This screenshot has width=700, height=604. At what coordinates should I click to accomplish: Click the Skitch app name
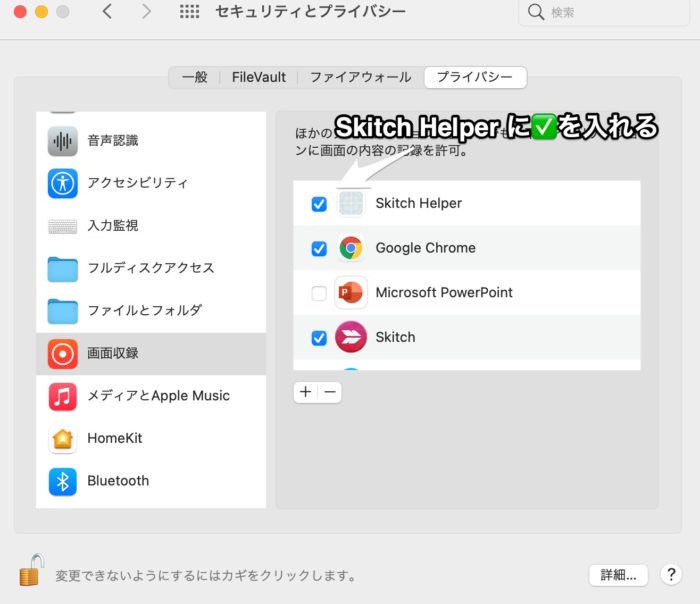396,337
